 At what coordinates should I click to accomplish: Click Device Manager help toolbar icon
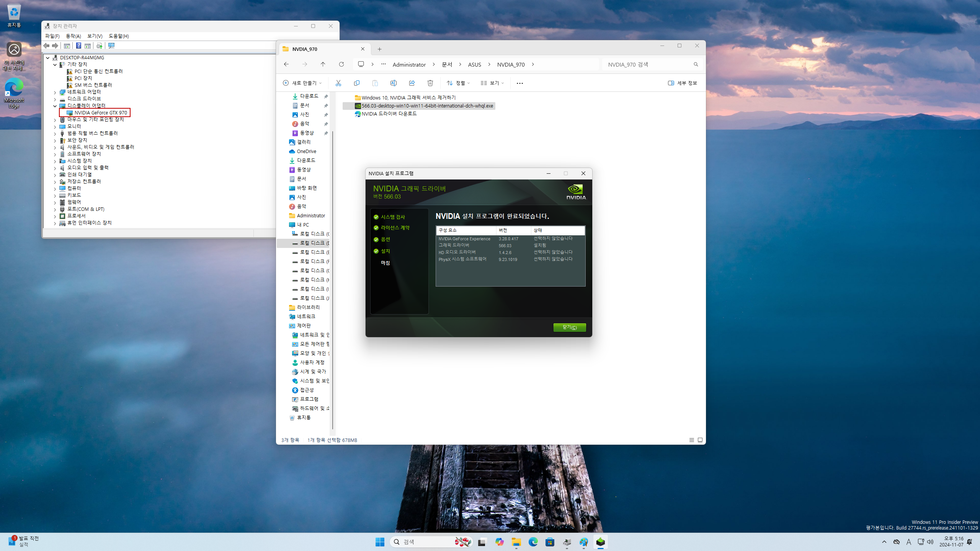click(78, 46)
